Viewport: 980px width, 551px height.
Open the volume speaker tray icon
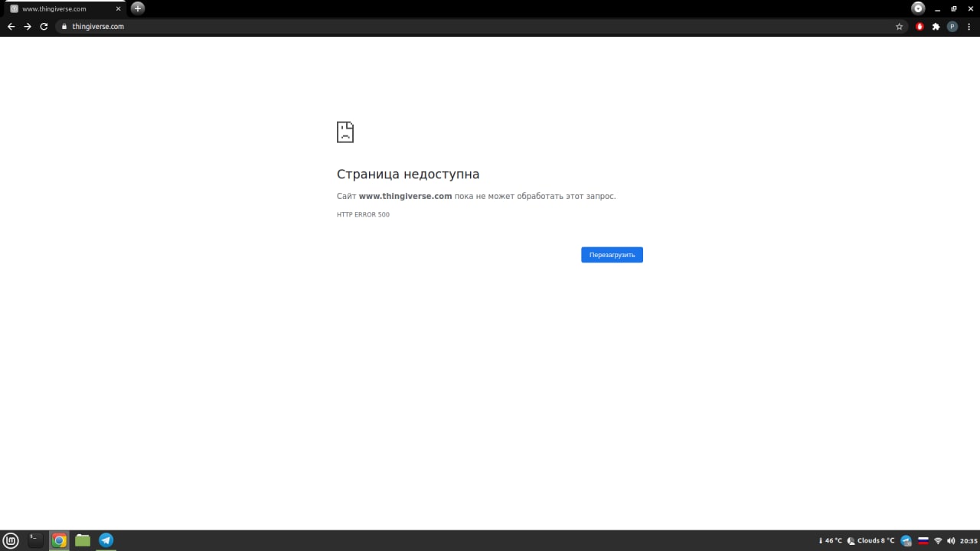tap(951, 540)
